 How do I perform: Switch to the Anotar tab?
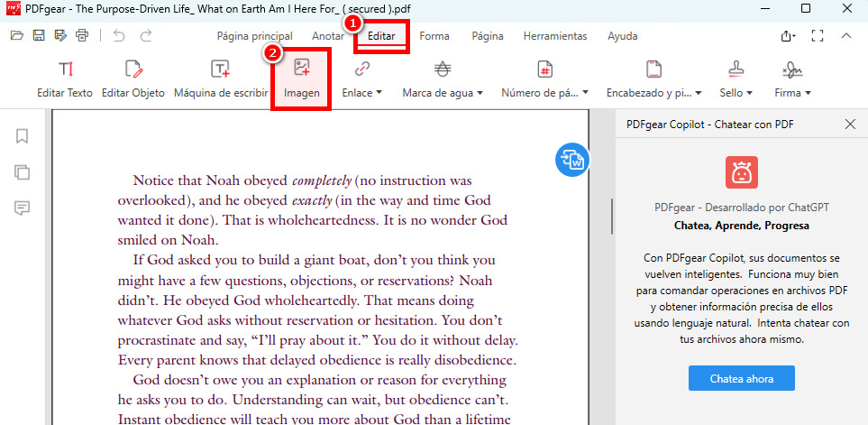pyautogui.click(x=327, y=36)
